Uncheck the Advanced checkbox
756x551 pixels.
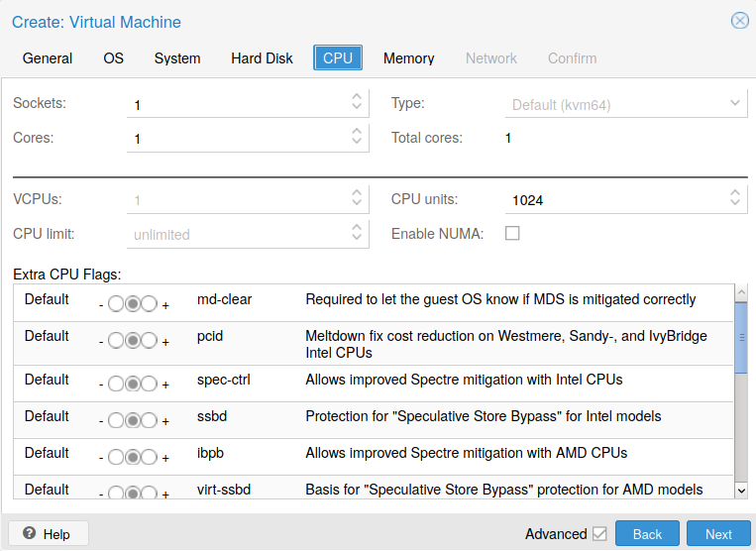tap(598, 534)
